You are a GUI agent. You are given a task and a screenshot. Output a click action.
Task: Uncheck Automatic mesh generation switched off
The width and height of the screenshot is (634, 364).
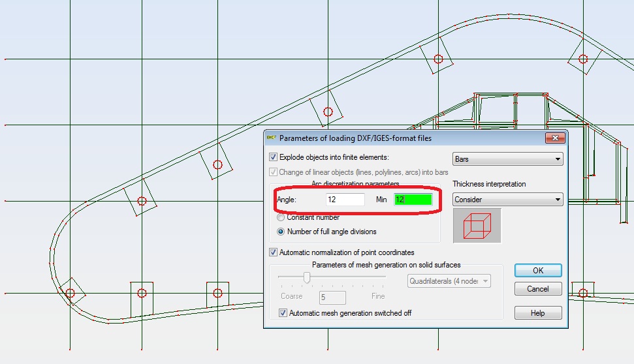283,313
